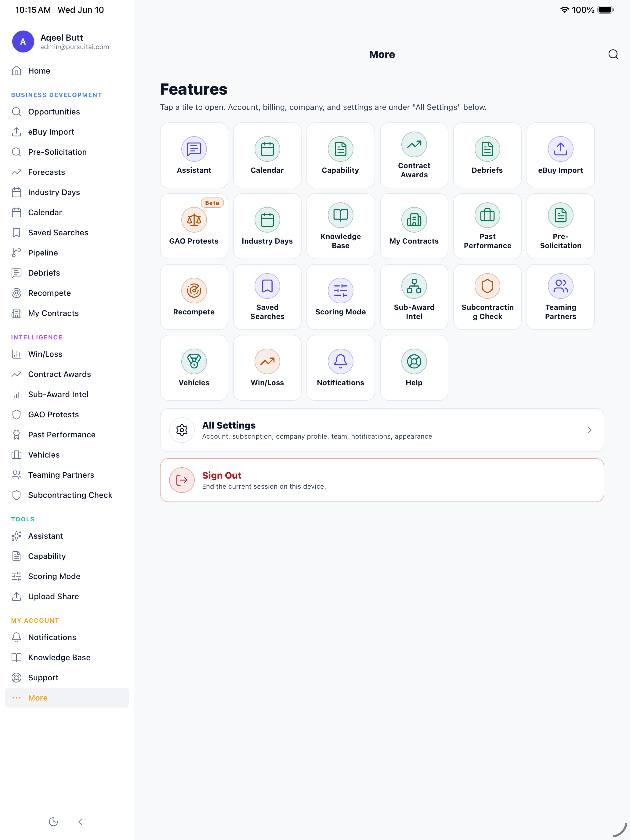
Task: Open the GAO Protests beta tile
Action: [194, 226]
